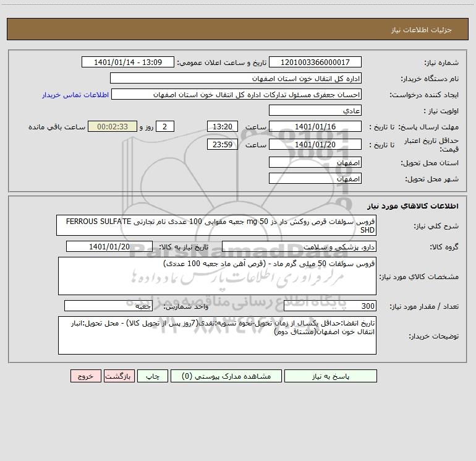Click price validity date 1401/01/20 field
The height and width of the screenshot is (461, 476).
coord(315,144)
